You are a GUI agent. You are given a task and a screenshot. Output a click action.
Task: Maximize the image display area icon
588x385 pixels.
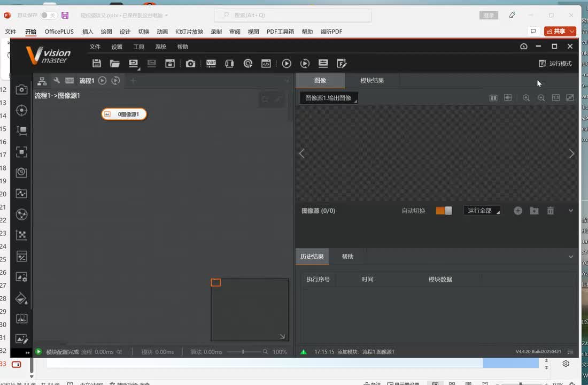[x=570, y=97]
